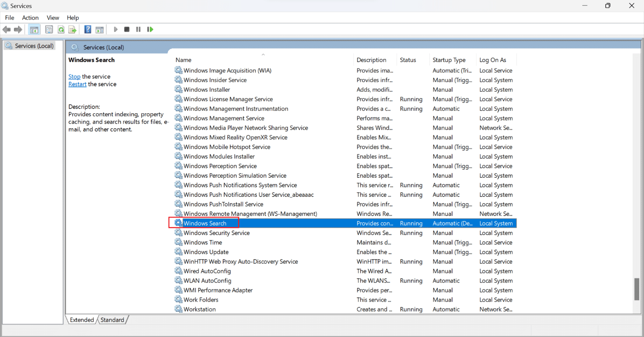Click the Services gear icon in title bar
The width and height of the screenshot is (644, 337).
5,6
